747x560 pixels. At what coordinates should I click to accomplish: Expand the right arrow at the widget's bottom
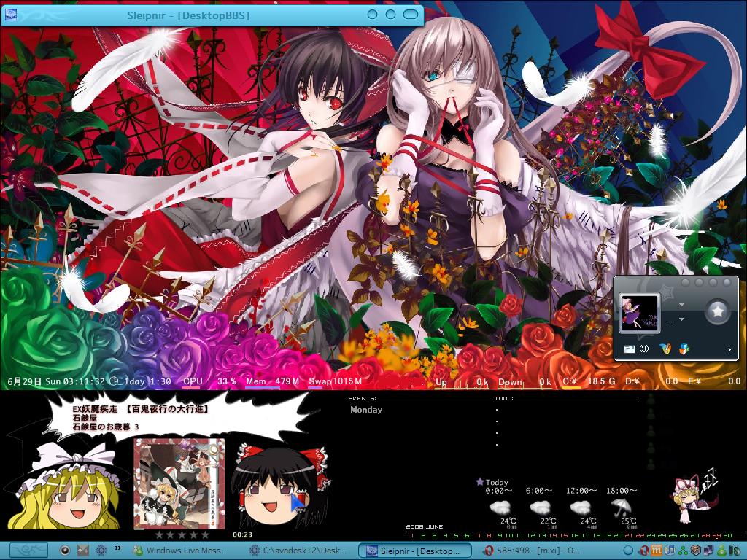[x=729, y=350]
